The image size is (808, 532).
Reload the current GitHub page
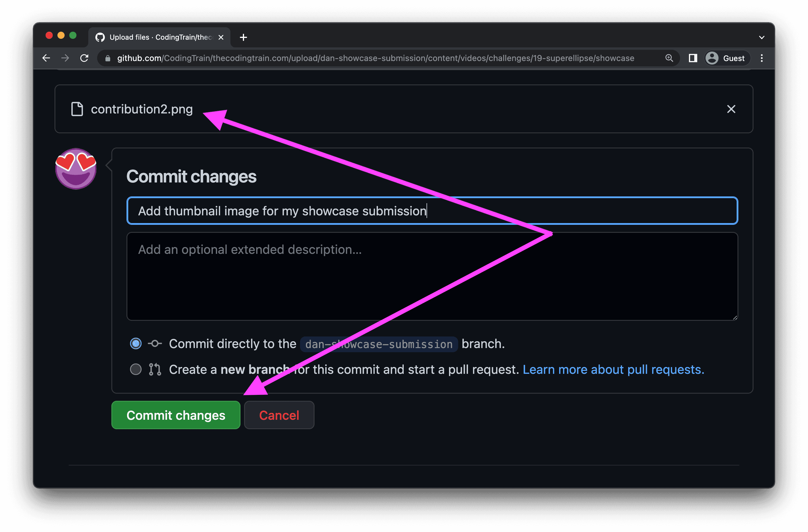coord(84,58)
